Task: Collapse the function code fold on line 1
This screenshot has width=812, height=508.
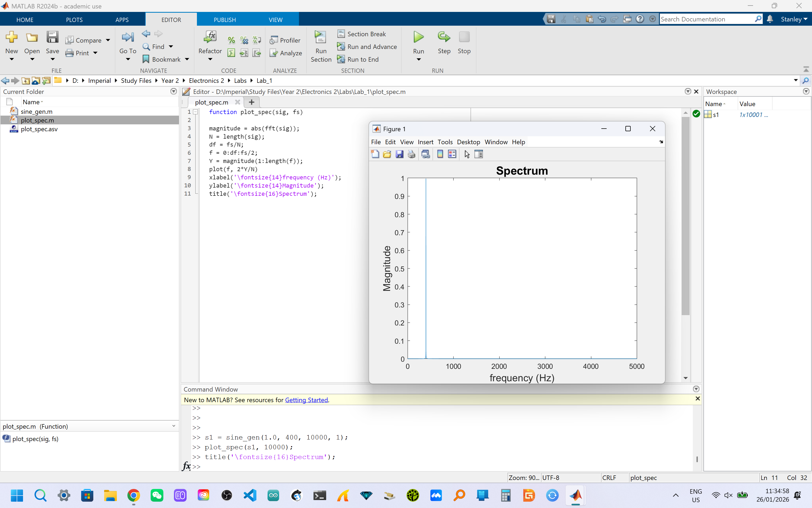Action: pyautogui.click(x=196, y=112)
